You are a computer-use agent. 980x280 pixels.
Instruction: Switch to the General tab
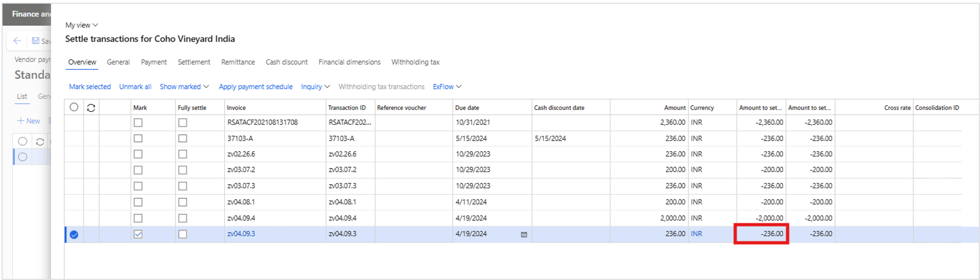pyautogui.click(x=118, y=62)
